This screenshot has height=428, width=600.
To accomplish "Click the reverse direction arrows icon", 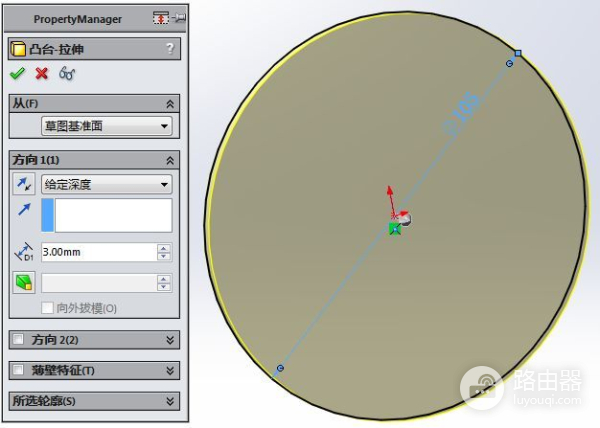I will point(23,184).
